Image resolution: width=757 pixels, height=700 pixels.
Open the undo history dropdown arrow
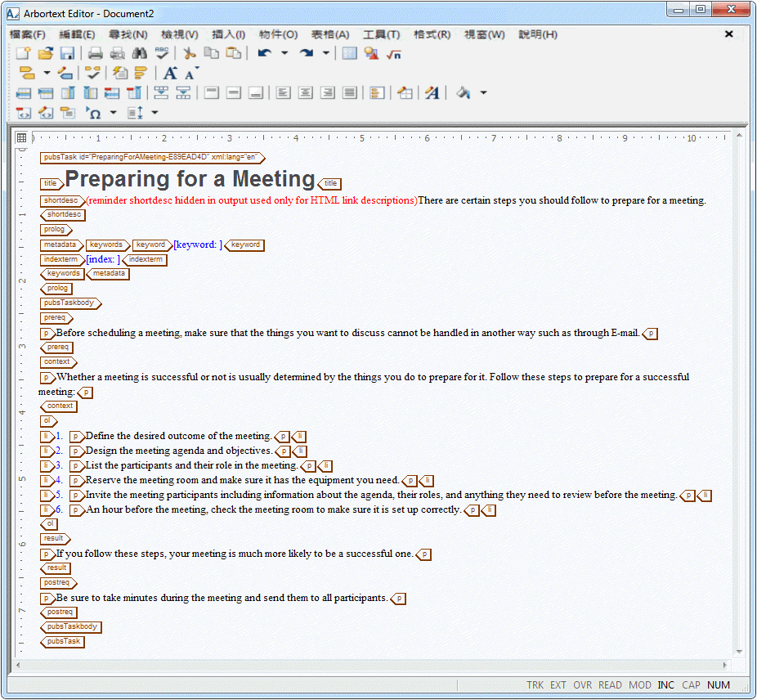tap(284, 53)
